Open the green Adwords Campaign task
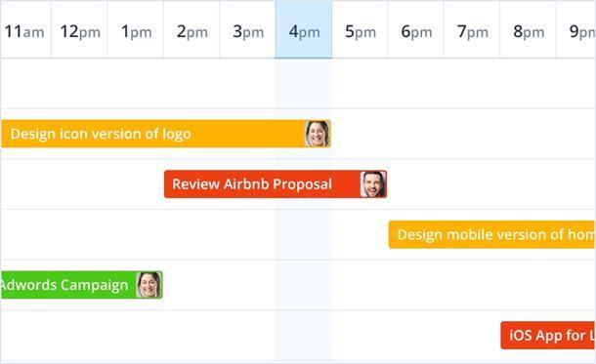Viewport: 596px width, 364px height. (82, 285)
